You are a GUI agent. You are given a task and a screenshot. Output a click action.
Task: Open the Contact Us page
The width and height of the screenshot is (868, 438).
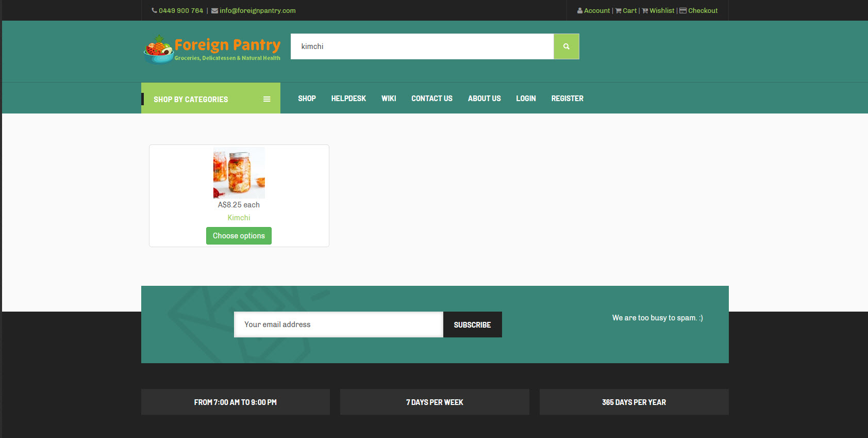(432, 99)
